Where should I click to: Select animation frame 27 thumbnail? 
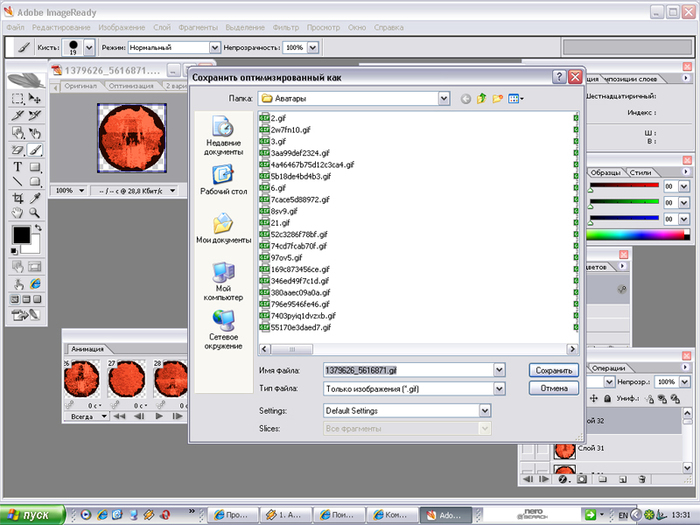126,379
